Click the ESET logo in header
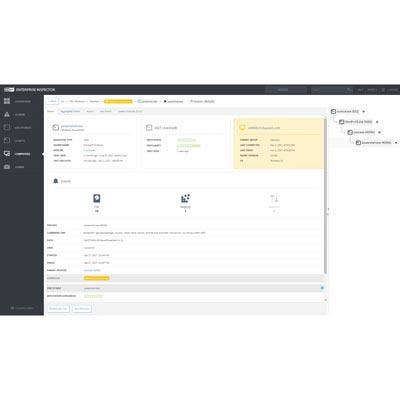Viewport: 400px width, 400px height. tap(9, 90)
